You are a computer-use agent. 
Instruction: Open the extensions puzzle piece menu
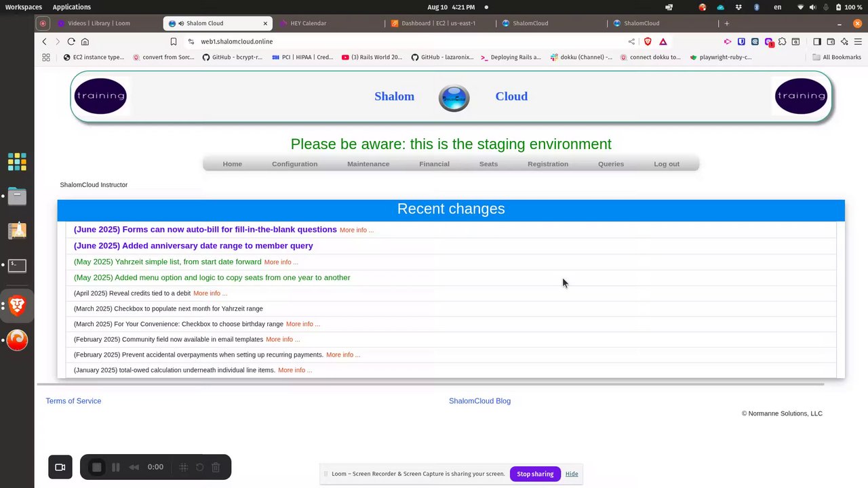coord(783,41)
